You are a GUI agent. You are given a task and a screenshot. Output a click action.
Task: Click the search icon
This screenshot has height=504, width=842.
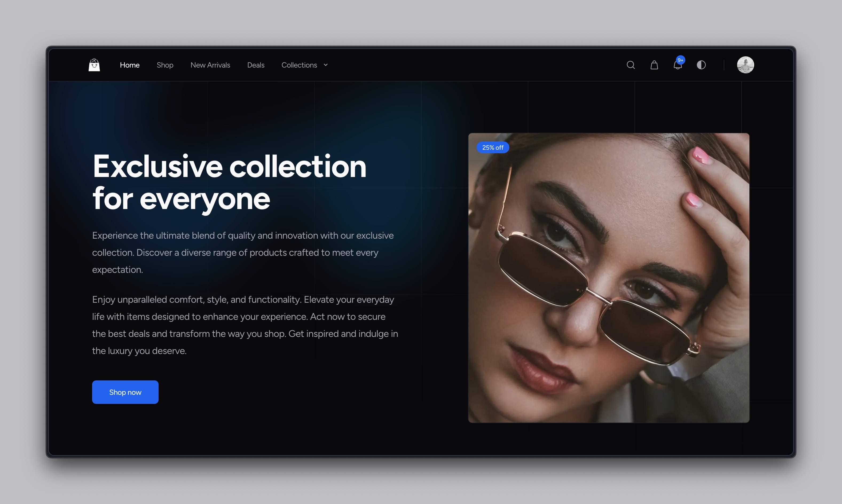[630, 65]
